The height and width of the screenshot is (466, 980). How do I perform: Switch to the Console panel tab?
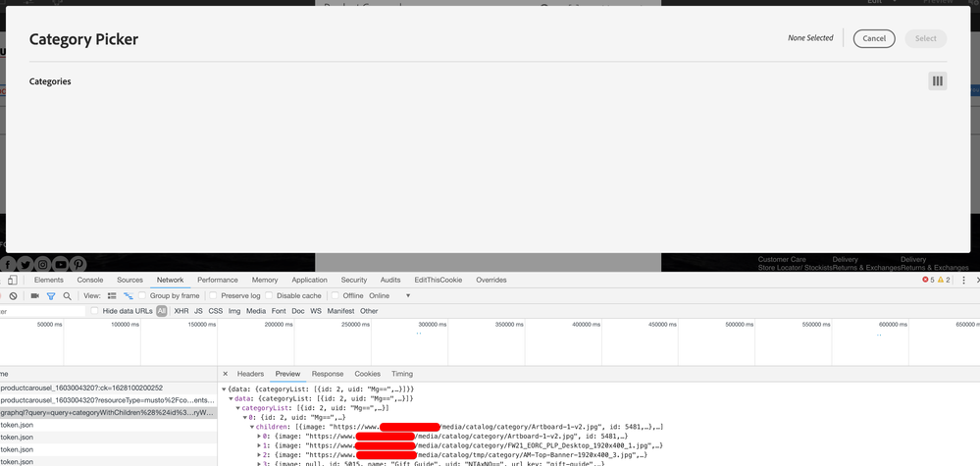click(89, 280)
